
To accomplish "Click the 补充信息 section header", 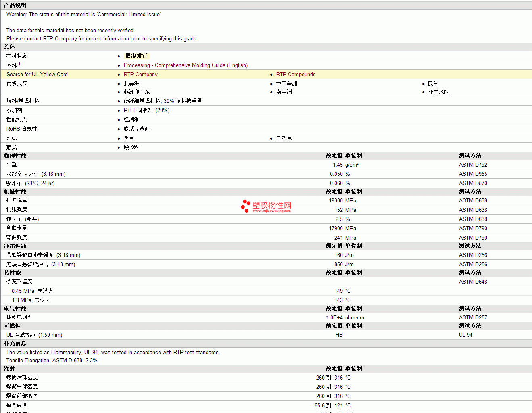I will [x=15, y=343].
